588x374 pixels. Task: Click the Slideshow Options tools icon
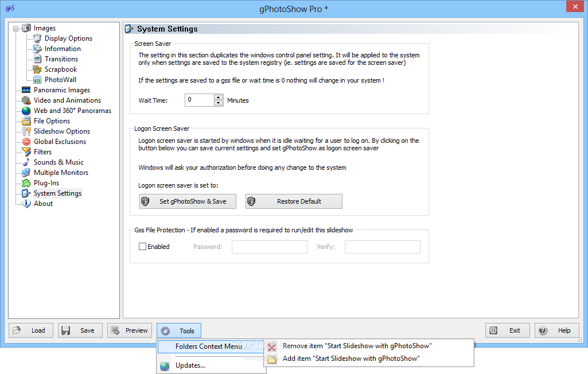(26, 131)
